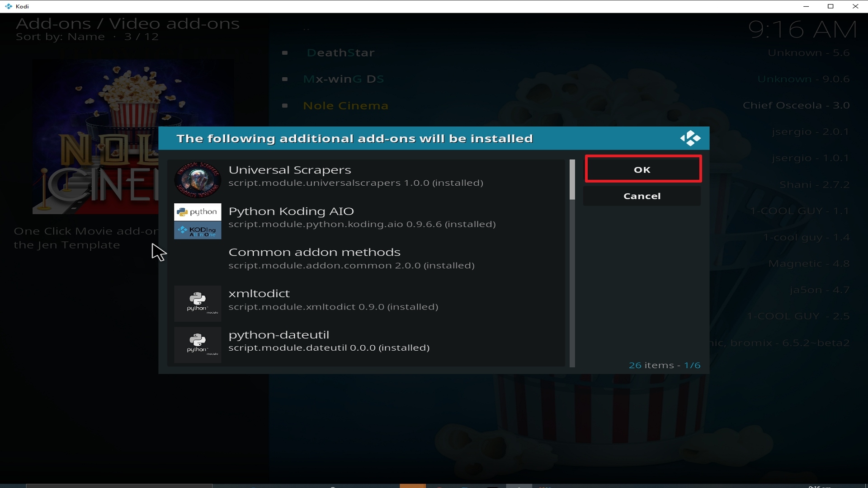Select the Universal Scrapers list entry

366,180
